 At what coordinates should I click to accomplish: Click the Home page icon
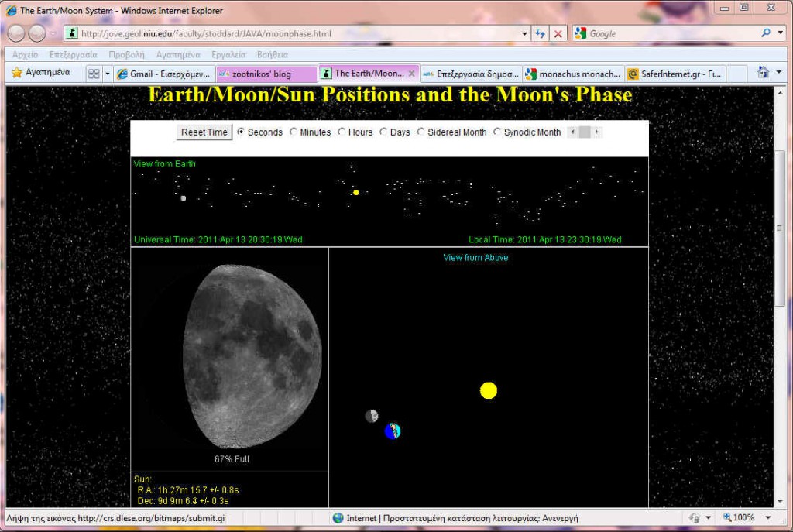[763, 73]
